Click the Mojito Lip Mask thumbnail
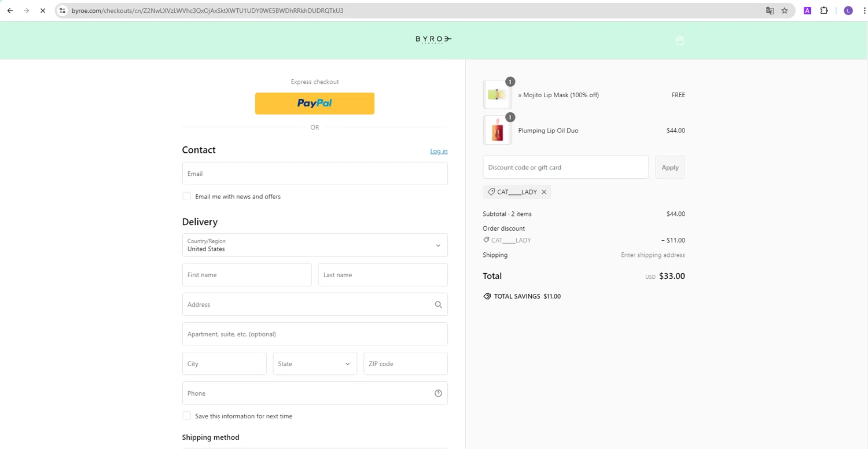The image size is (868, 449). (498, 95)
